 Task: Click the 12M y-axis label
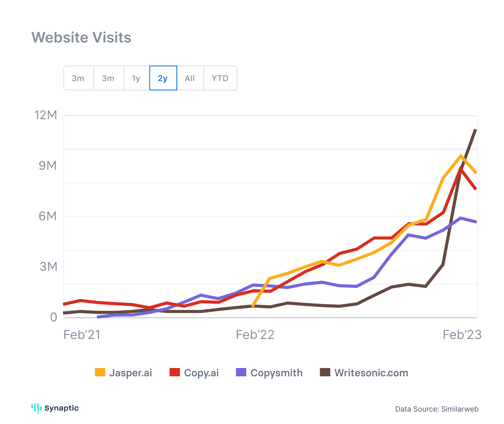[46, 115]
